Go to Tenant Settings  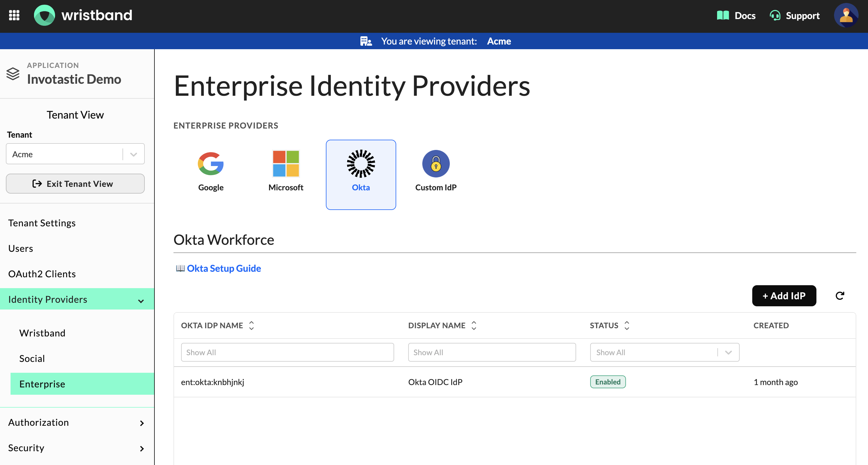click(42, 223)
